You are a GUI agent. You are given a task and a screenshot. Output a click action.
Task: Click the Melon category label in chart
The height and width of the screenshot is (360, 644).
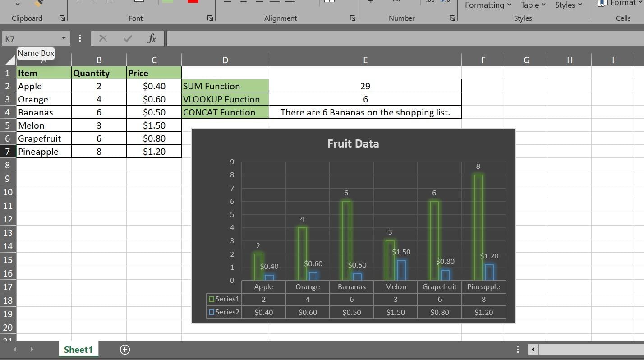coord(396,286)
